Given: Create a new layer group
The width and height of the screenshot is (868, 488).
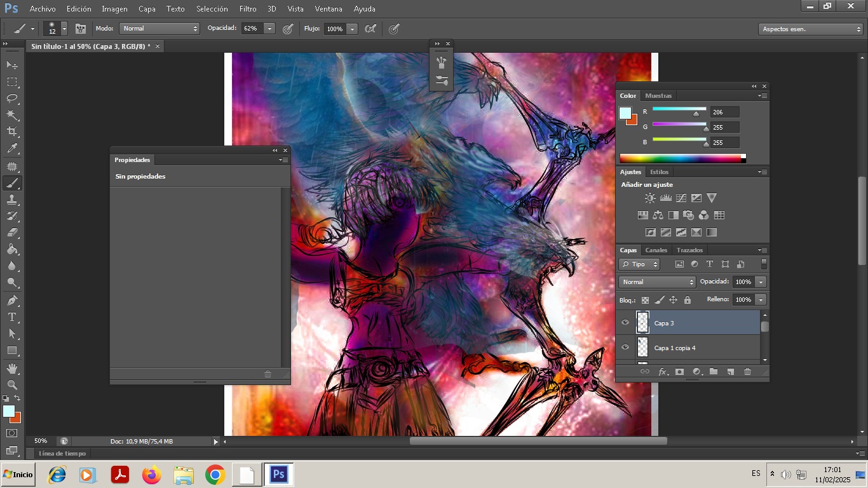Looking at the screenshot, I should point(714,372).
